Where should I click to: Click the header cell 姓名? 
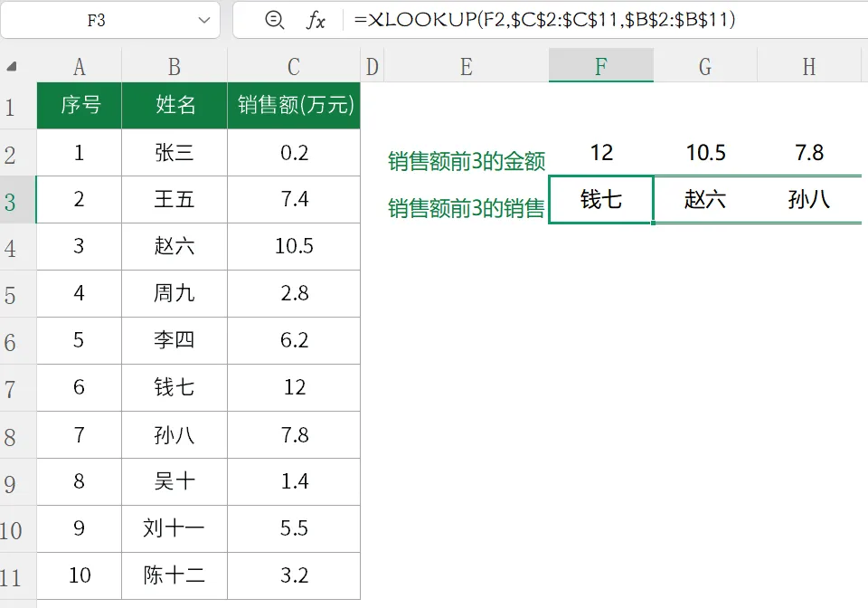pyautogui.click(x=175, y=106)
